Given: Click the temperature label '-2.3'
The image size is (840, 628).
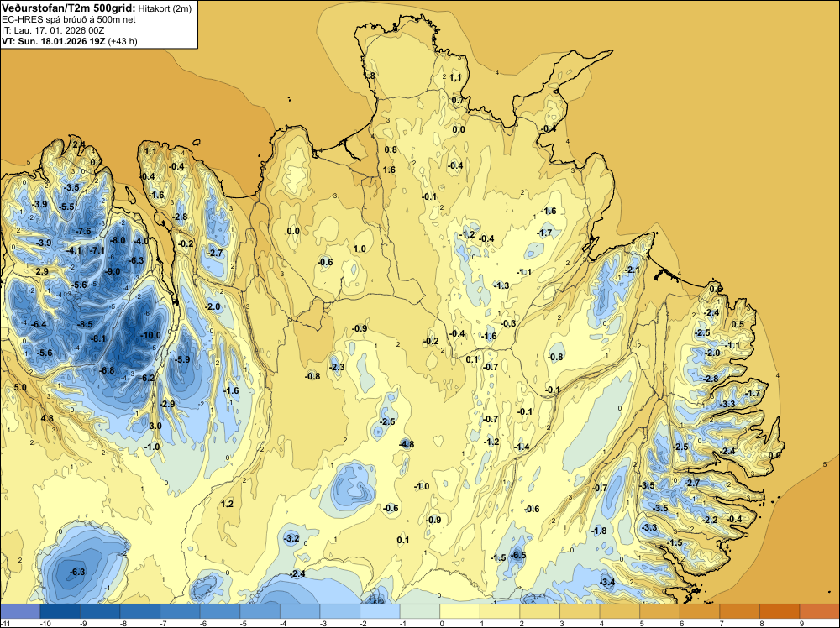Looking at the screenshot, I should point(337,367).
